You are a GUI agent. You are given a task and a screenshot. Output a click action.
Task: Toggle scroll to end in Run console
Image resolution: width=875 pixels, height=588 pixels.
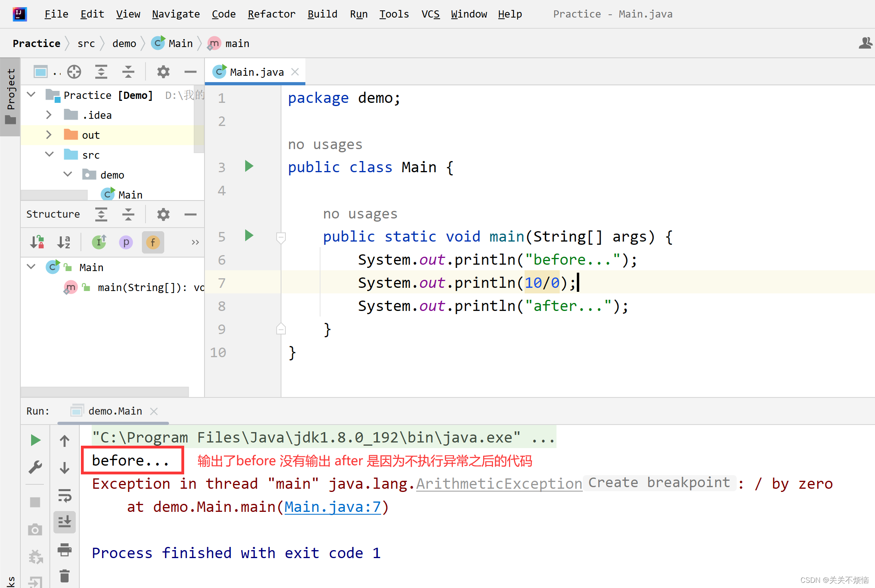point(65,522)
